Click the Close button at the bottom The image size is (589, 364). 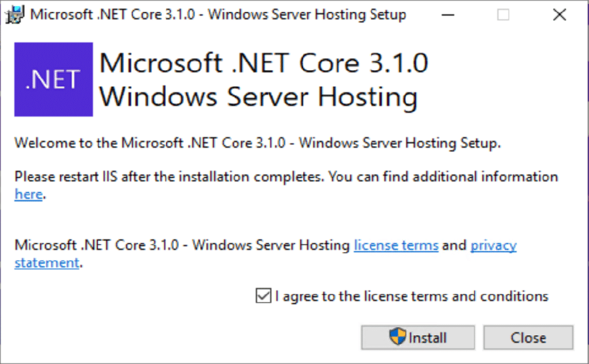coord(528,338)
